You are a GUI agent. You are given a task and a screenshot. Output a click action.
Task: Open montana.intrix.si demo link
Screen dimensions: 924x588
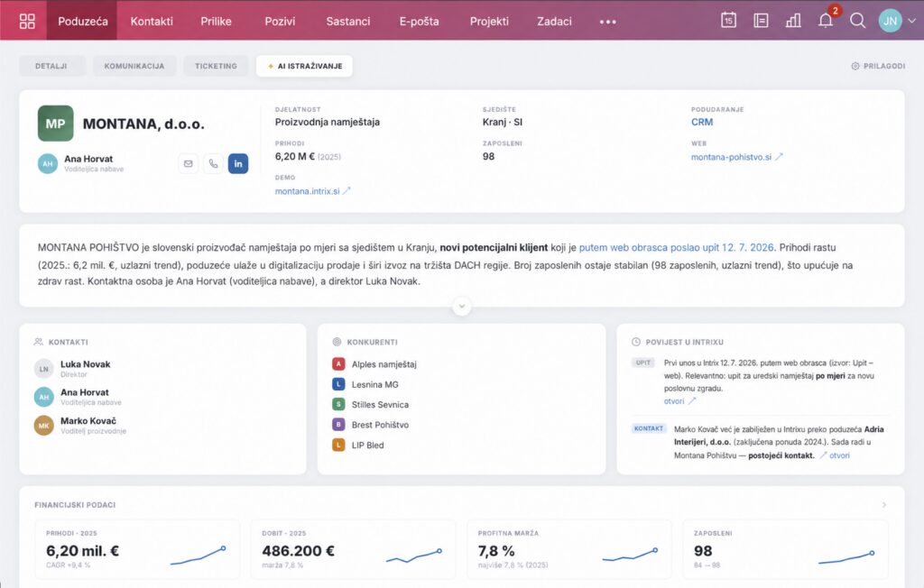pos(312,191)
